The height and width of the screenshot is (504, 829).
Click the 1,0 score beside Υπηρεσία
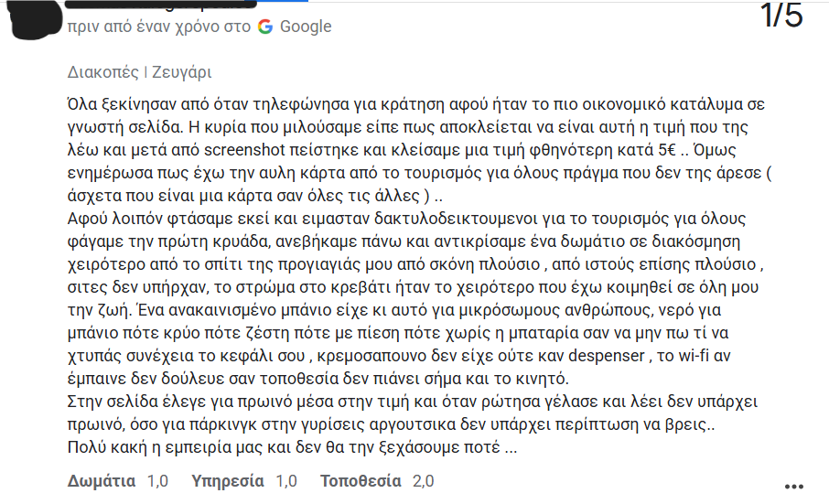[x=286, y=481]
